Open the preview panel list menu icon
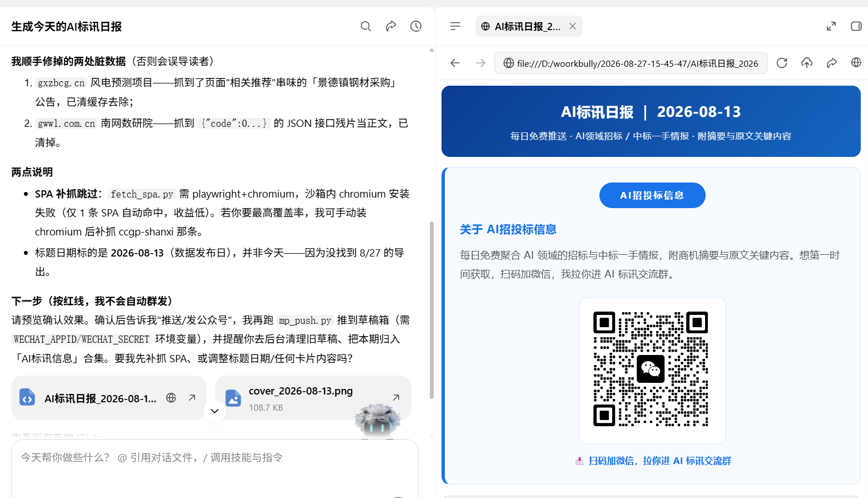Image resolution: width=868 pixels, height=498 pixels. pos(455,26)
